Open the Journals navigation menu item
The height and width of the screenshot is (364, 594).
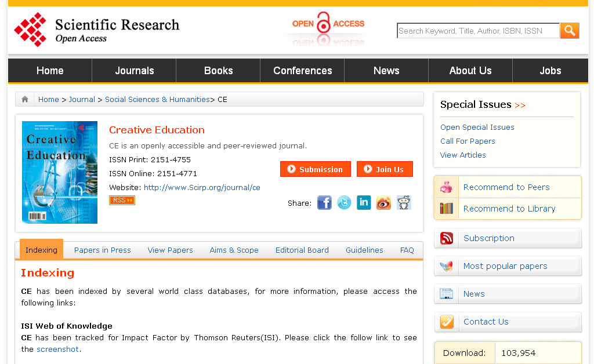tap(135, 71)
